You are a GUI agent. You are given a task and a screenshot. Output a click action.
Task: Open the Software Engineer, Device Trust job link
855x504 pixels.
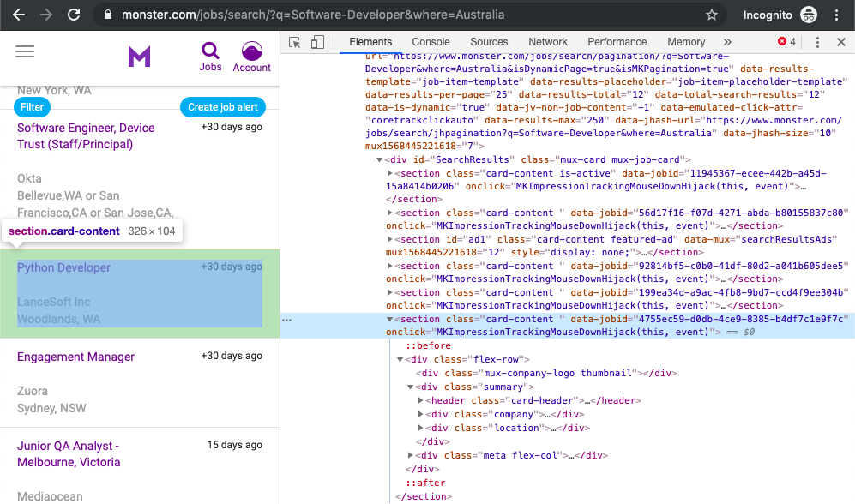pyautogui.click(x=86, y=136)
